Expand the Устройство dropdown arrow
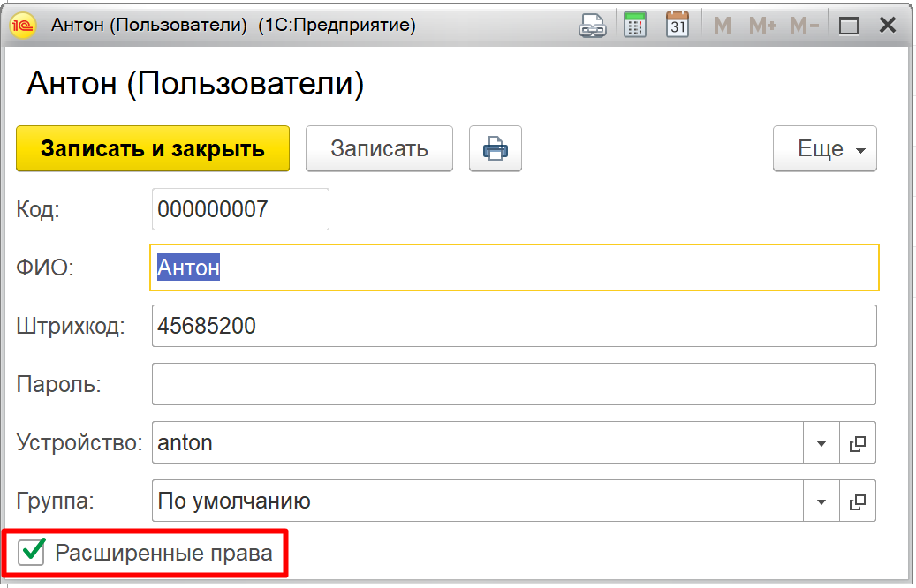Viewport: 916px width, 588px height. (x=821, y=443)
